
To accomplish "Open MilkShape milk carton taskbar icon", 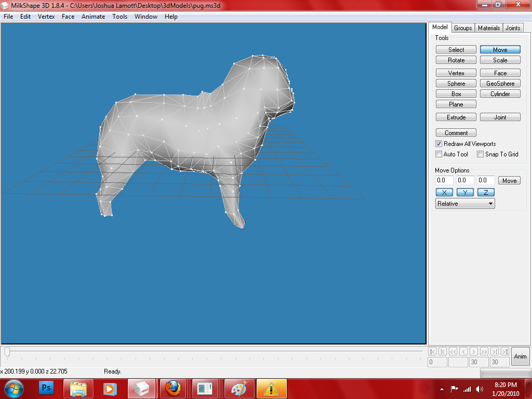I will pyautogui.click(x=141, y=389).
